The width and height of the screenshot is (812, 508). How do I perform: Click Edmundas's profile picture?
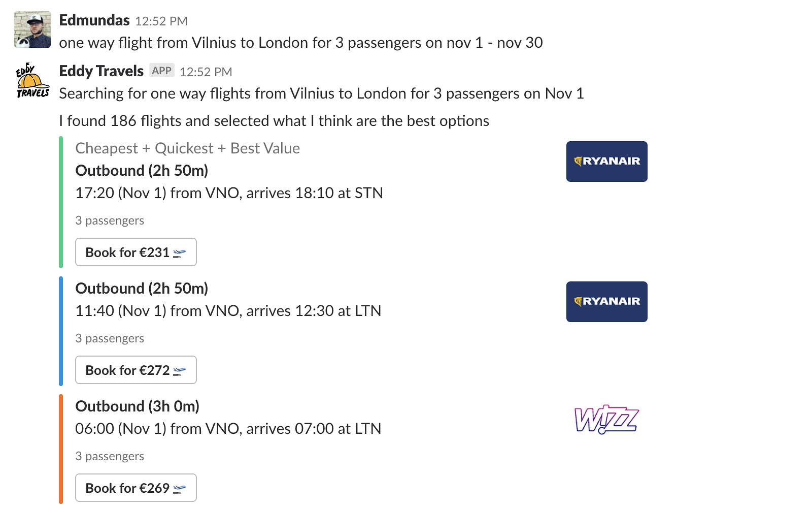[x=31, y=29]
